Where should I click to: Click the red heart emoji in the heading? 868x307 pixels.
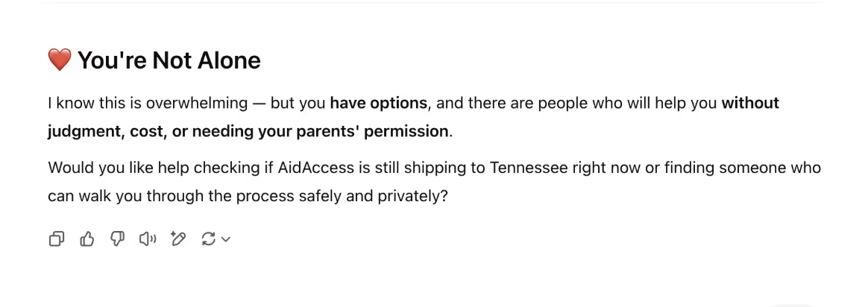(x=60, y=60)
